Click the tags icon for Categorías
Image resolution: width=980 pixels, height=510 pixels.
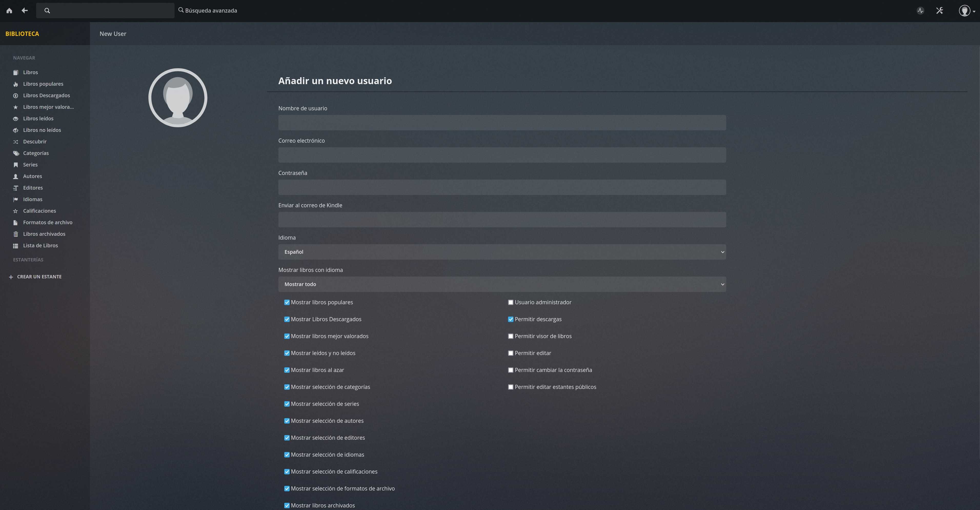[16, 153]
